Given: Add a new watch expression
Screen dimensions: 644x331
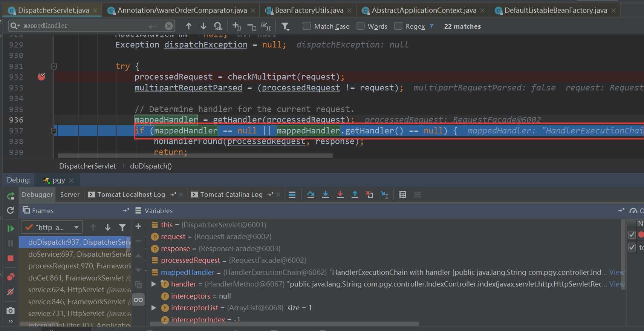Looking at the screenshot, I should [138, 226].
